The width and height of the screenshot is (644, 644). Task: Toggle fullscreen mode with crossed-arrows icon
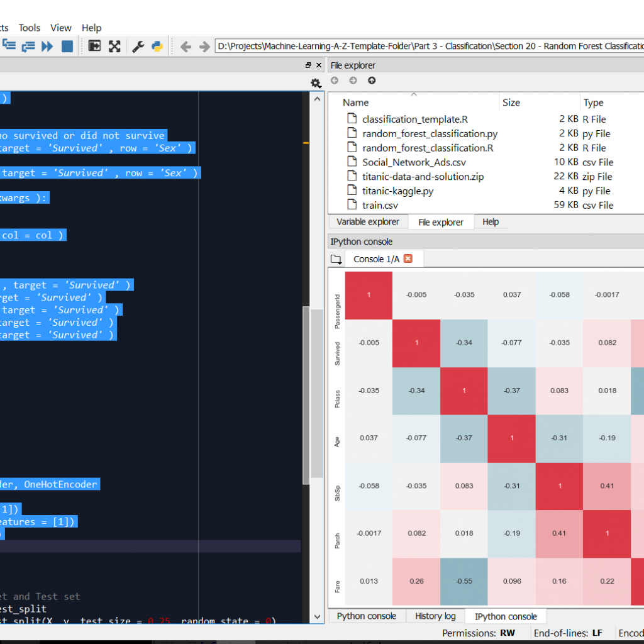pos(114,45)
